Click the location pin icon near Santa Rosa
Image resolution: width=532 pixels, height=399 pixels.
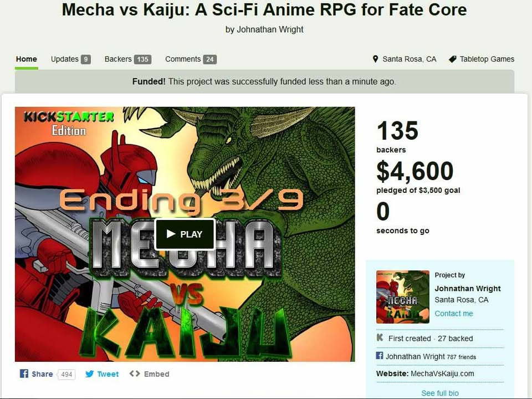375,59
